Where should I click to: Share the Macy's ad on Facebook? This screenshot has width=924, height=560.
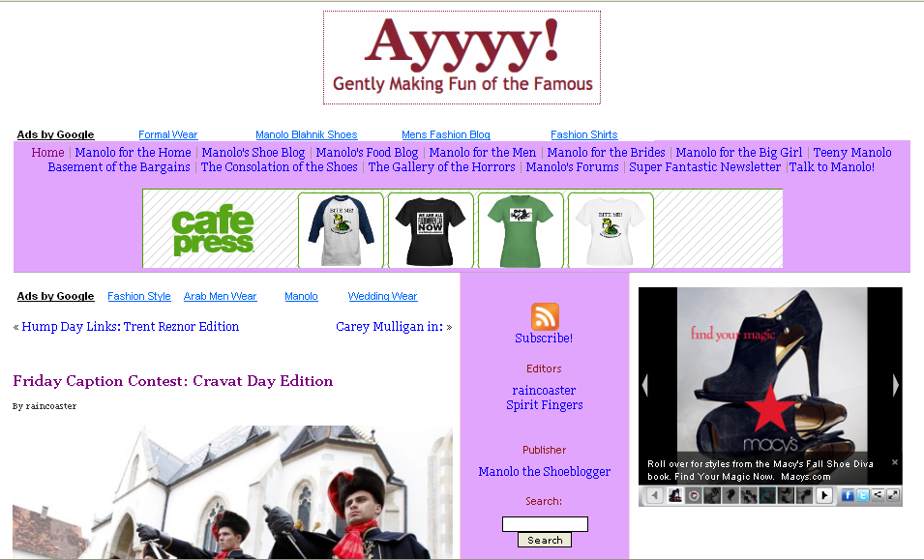click(848, 495)
